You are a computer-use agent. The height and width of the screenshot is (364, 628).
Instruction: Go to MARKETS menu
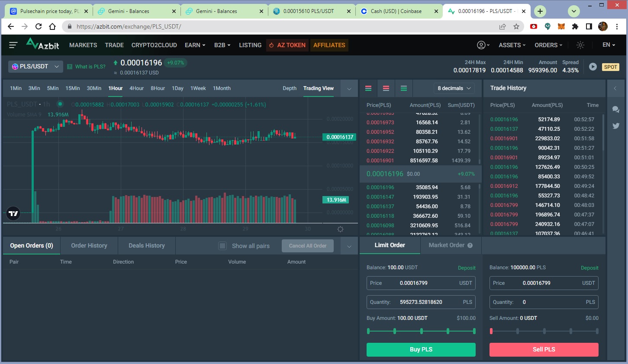point(83,45)
